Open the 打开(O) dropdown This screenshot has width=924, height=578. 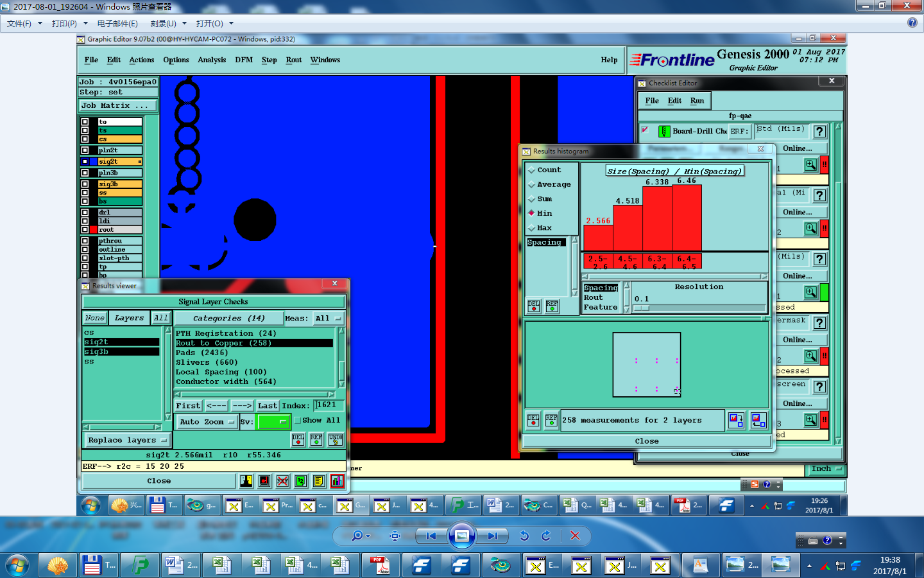tap(214, 23)
